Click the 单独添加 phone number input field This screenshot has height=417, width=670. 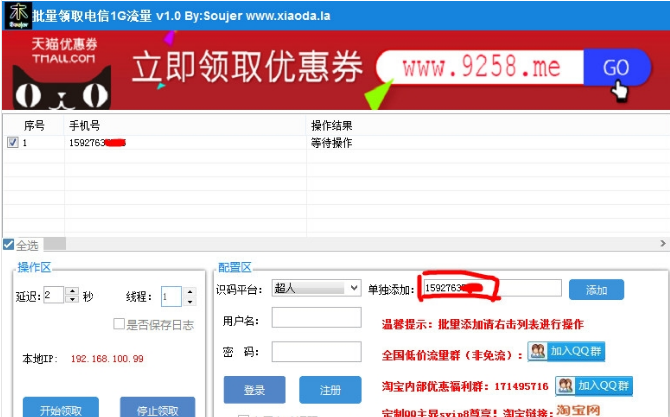(x=491, y=288)
